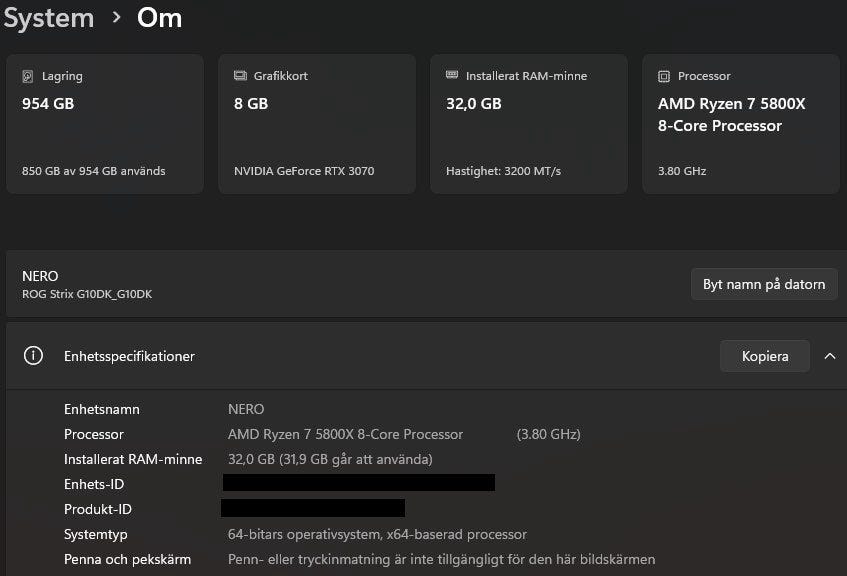847x576 pixels.
Task: Go back to System in the breadcrumb
Action: 48,17
